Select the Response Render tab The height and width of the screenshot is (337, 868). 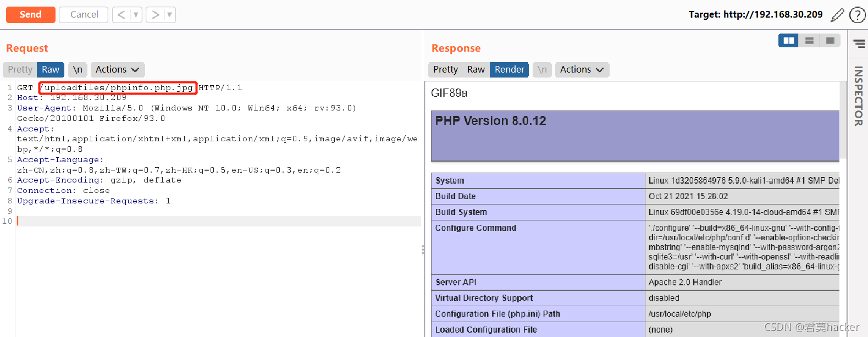point(510,70)
